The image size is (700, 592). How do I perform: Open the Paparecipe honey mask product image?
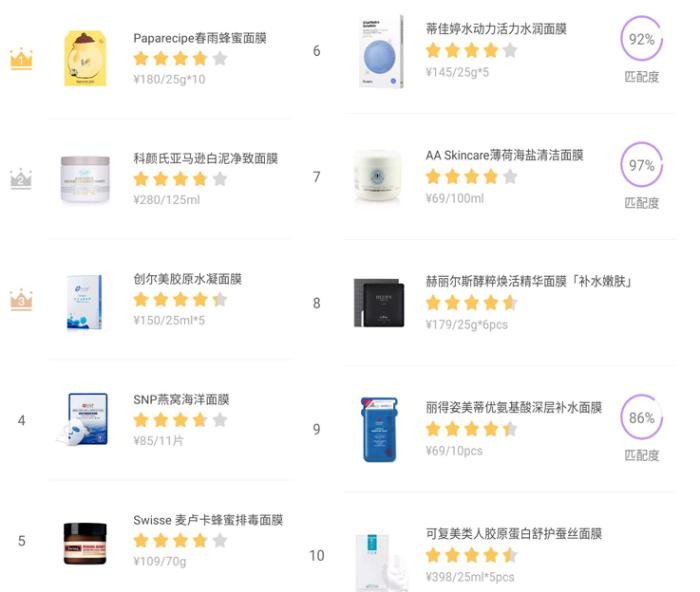(x=85, y=58)
